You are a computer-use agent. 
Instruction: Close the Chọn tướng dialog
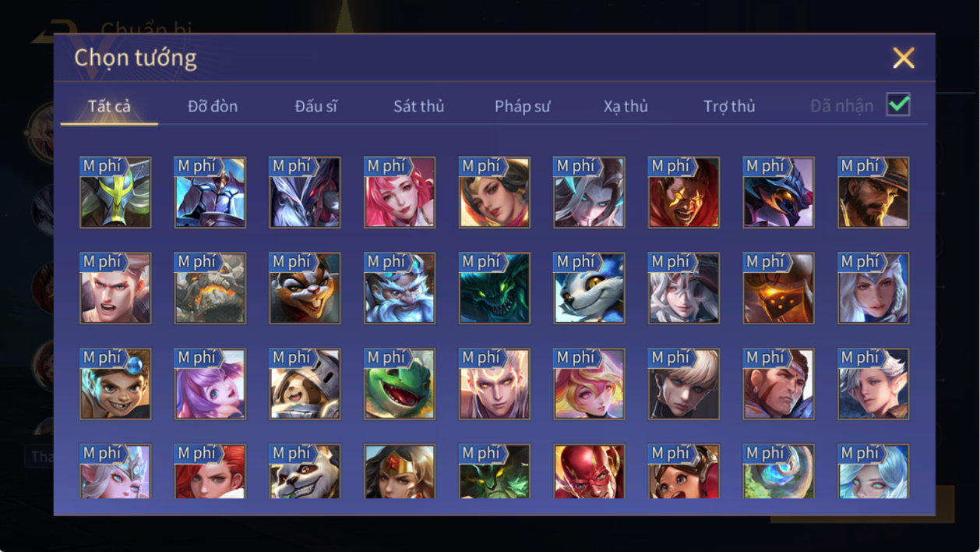coord(904,58)
